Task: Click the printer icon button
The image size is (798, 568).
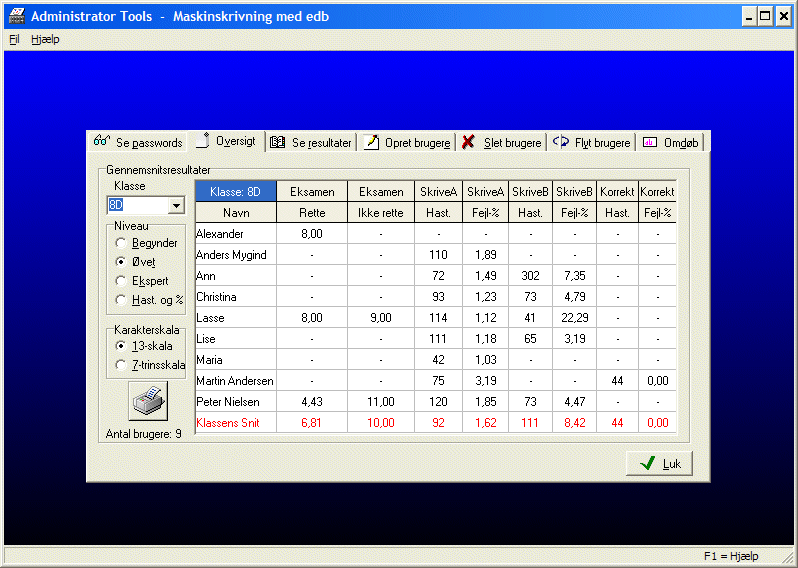Action: [148, 402]
